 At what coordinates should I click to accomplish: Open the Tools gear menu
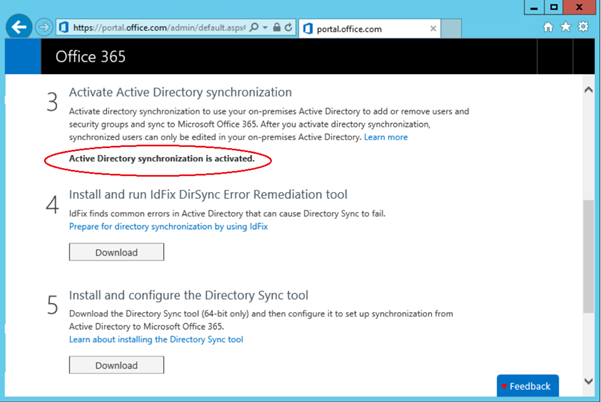[x=583, y=27]
